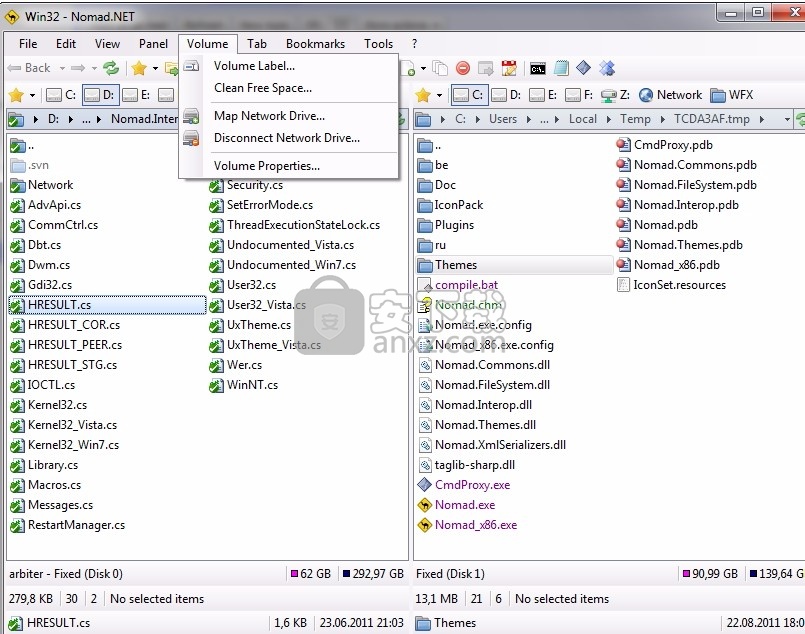Open the calendar notepad toolbar icon
The image size is (805, 634).
point(509,68)
